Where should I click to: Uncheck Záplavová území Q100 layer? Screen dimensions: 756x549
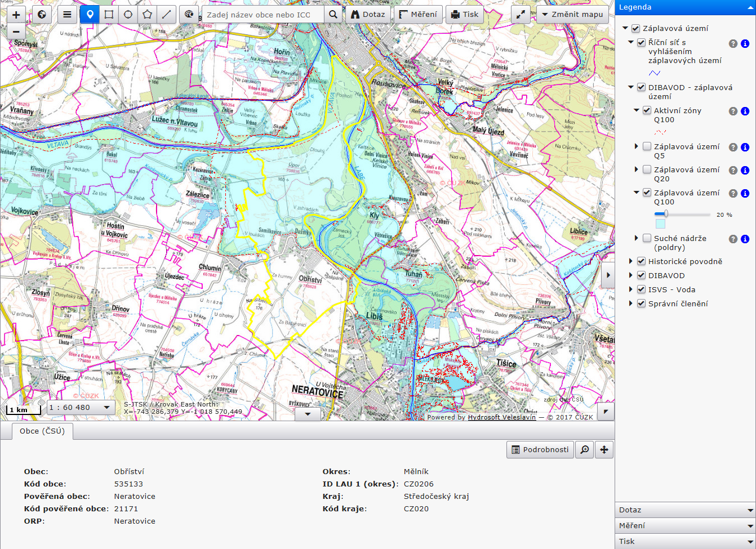click(x=647, y=193)
